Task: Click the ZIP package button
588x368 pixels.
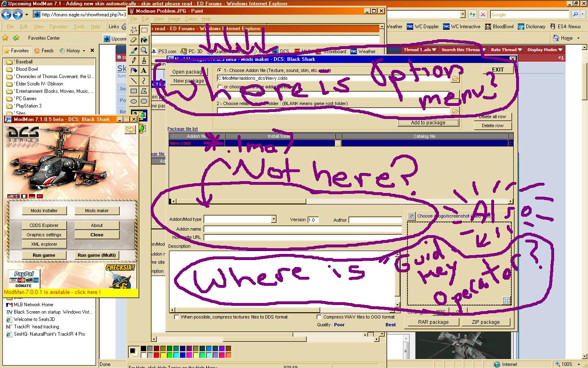Action: pyautogui.click(x=486, y=322)
